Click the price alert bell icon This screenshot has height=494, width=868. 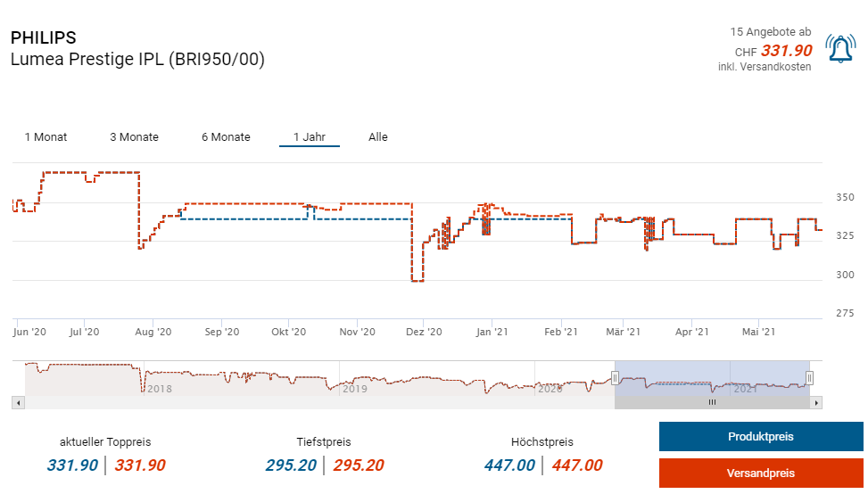tap(839, 49)
